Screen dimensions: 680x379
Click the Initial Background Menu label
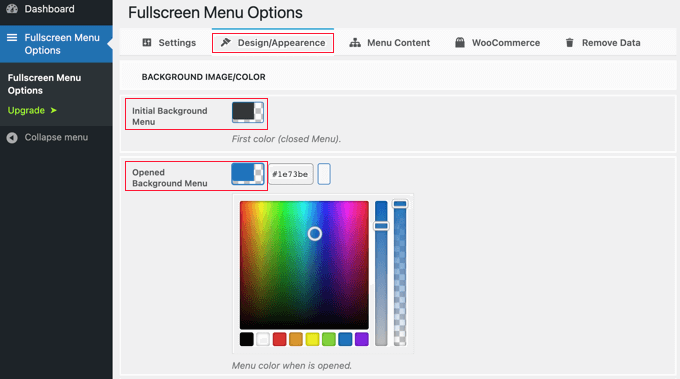point(170,116)
